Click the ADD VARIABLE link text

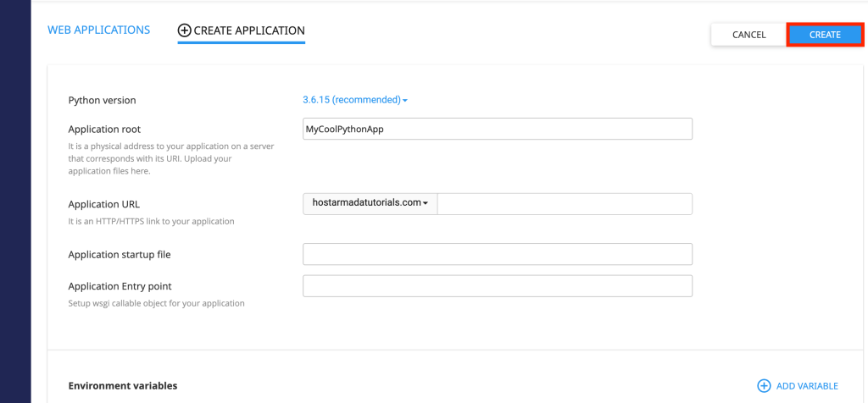(x=807, y=386)
